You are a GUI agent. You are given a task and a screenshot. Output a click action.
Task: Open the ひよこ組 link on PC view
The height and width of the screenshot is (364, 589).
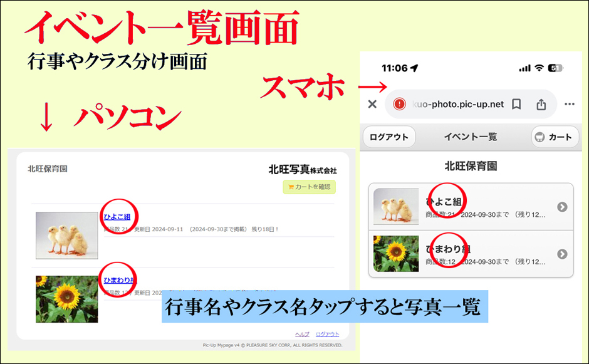(x=116, y=217)
